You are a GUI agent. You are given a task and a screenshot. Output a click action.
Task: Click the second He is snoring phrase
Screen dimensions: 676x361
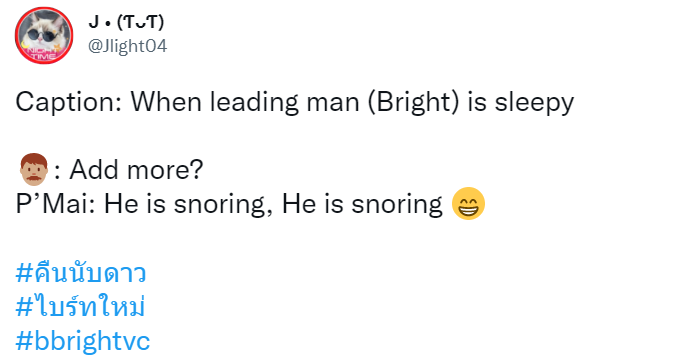(362, 204)
